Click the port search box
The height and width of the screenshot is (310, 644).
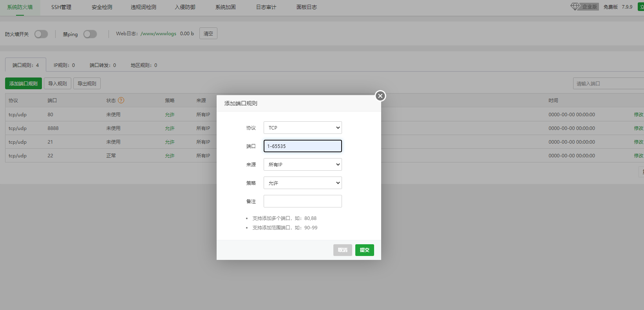coord(608,83)
